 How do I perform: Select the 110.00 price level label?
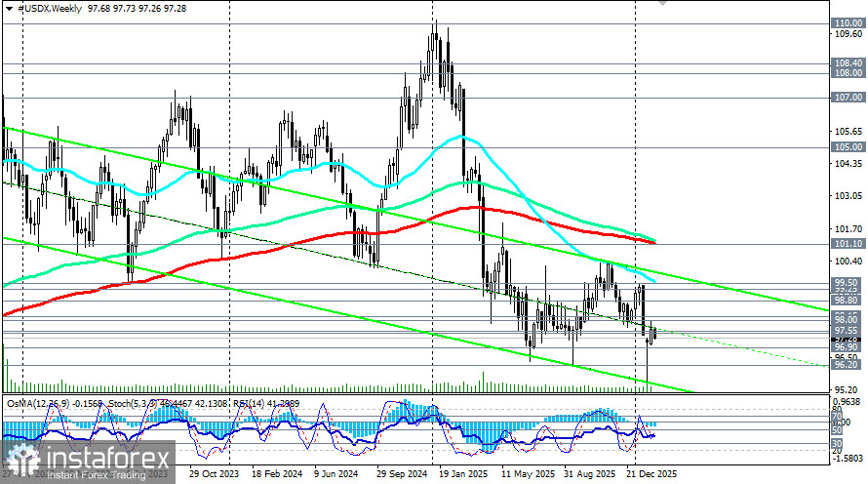(848, 23)
